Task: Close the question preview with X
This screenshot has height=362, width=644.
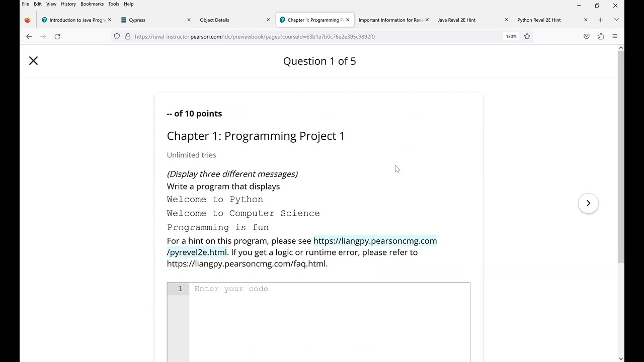Action: tap(33, 61)
